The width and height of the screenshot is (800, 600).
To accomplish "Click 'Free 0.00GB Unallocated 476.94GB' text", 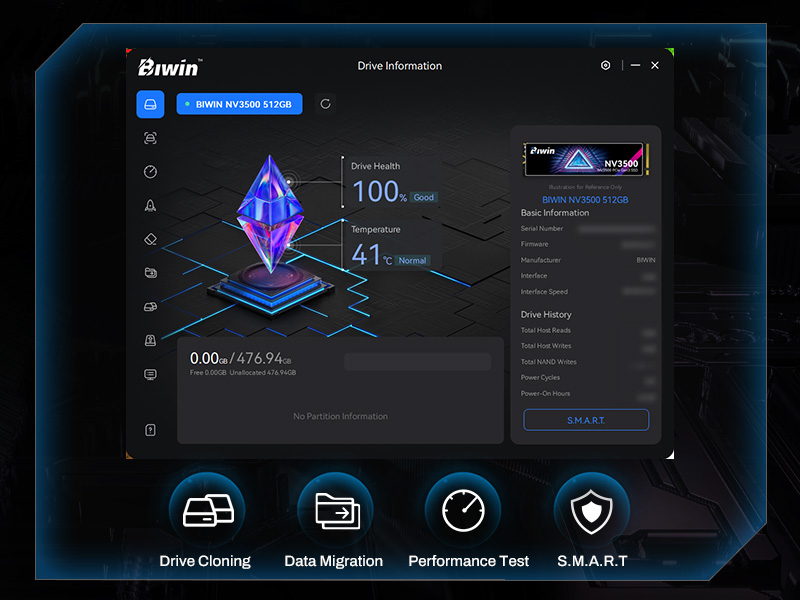I will 243,372.
